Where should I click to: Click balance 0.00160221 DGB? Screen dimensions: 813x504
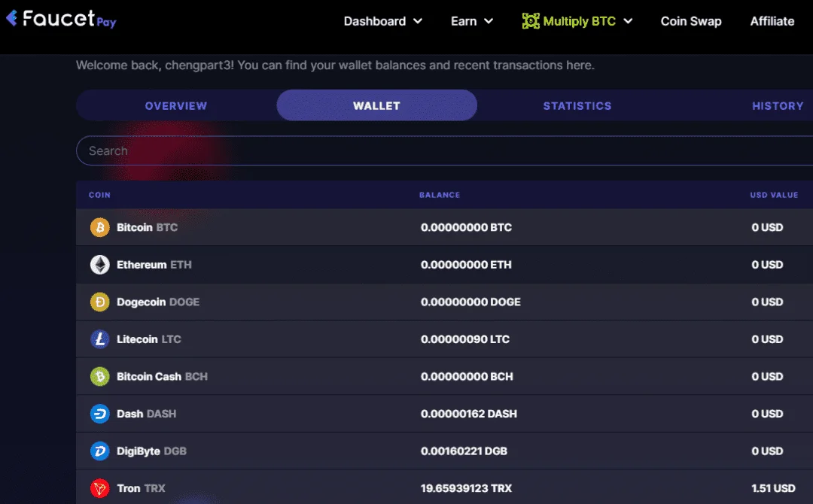pyautogui.click(x=464, y=451)
